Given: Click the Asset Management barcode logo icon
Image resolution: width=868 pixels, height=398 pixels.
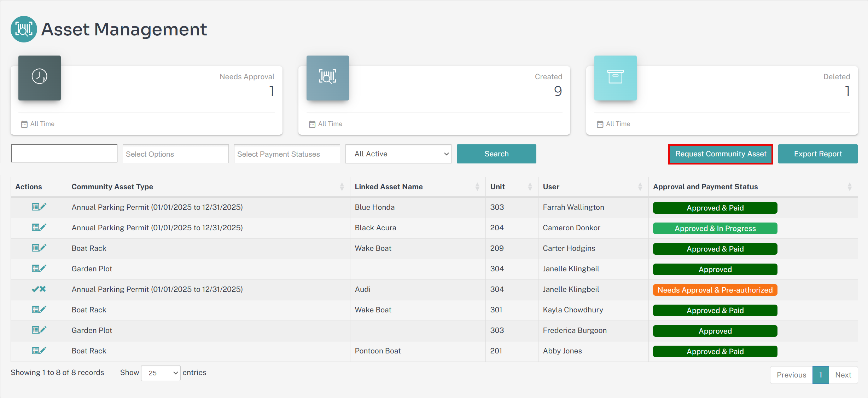Looking at the screenshot, I should point(24,29).
